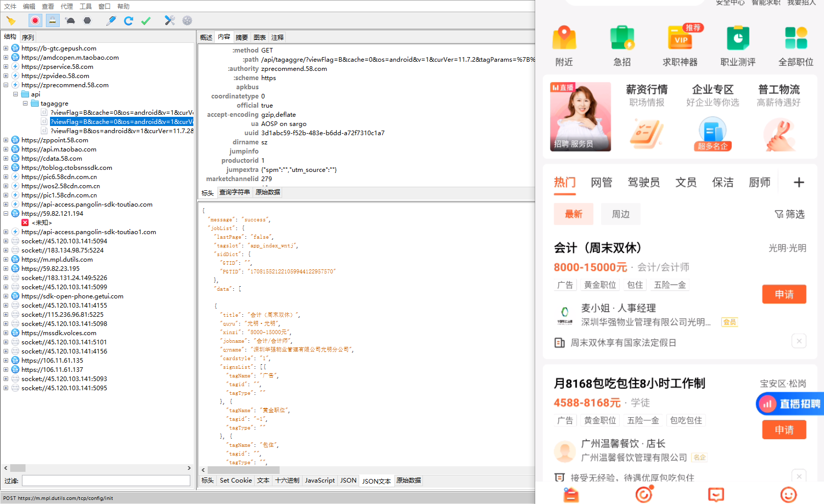Toggle SSL proxying padlock in the toolbar

(x=53, y=20)
